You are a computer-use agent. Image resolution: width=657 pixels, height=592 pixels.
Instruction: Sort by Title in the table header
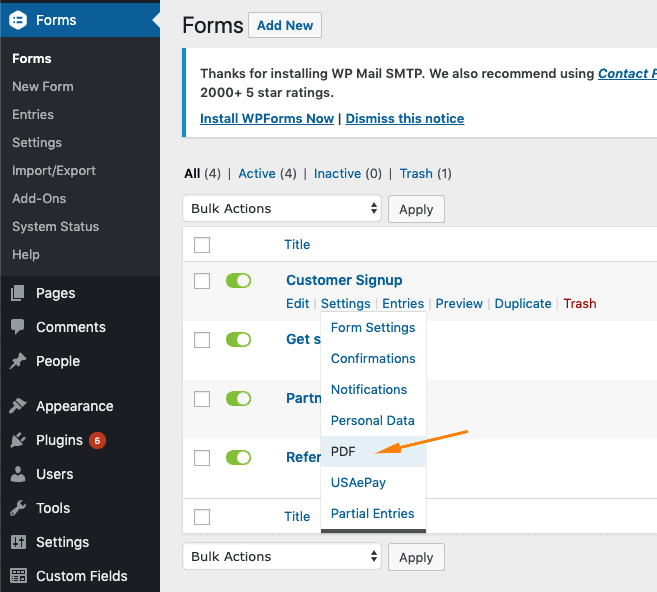297,244
